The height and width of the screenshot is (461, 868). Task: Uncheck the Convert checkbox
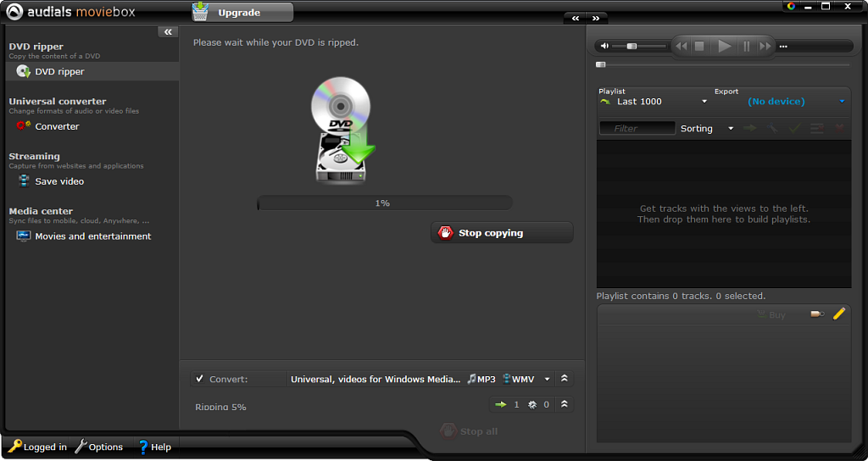click(200, 379)
